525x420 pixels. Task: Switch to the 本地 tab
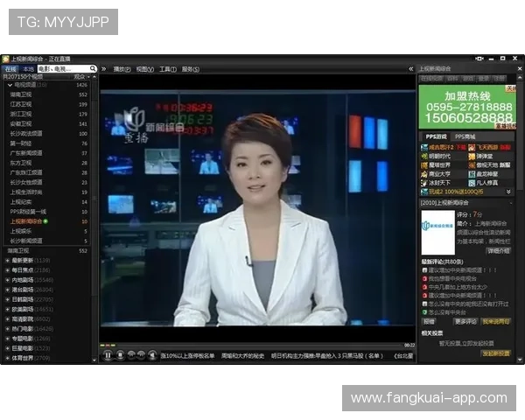[28, 69]
